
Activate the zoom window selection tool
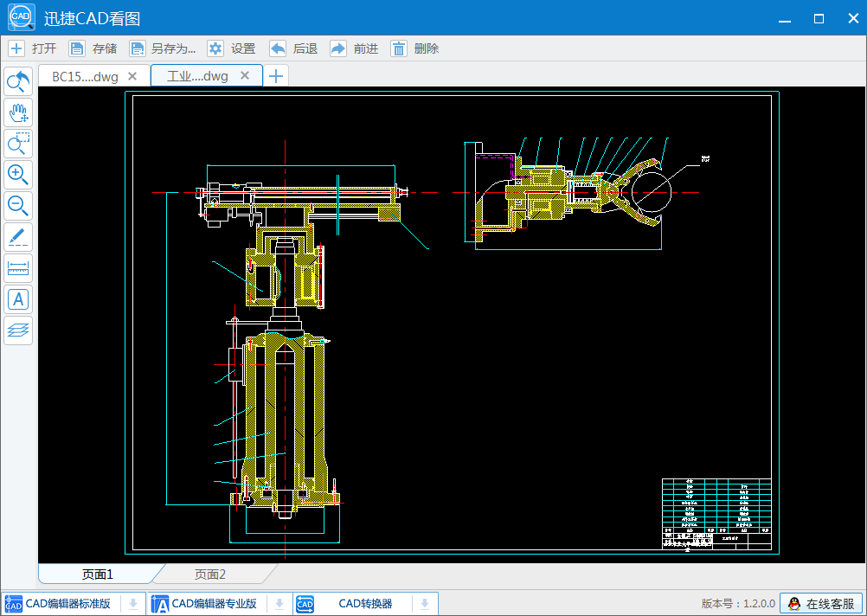[x=18, y=143]
